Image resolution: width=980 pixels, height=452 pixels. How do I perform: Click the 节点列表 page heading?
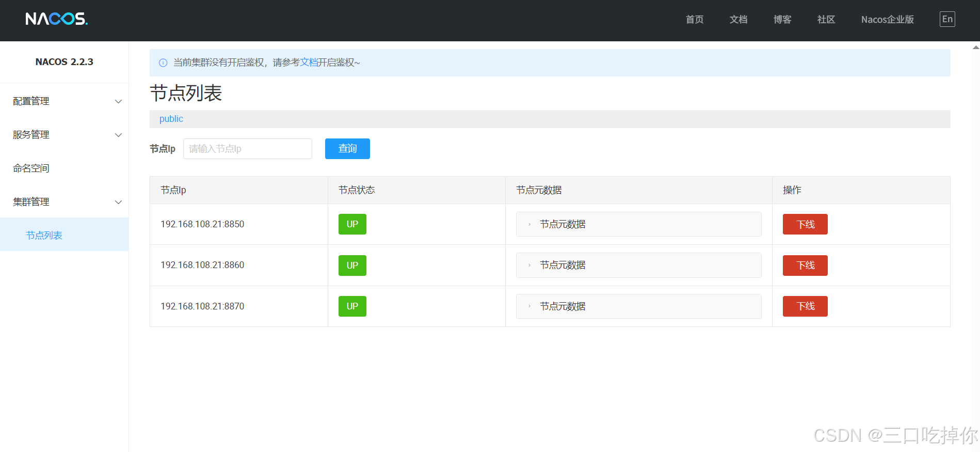point(186,93)
